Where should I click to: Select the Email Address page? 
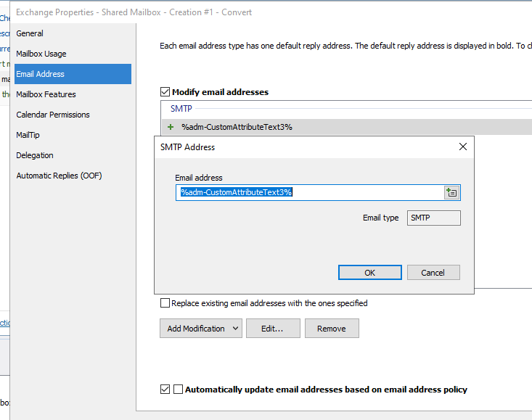[73, 74]
